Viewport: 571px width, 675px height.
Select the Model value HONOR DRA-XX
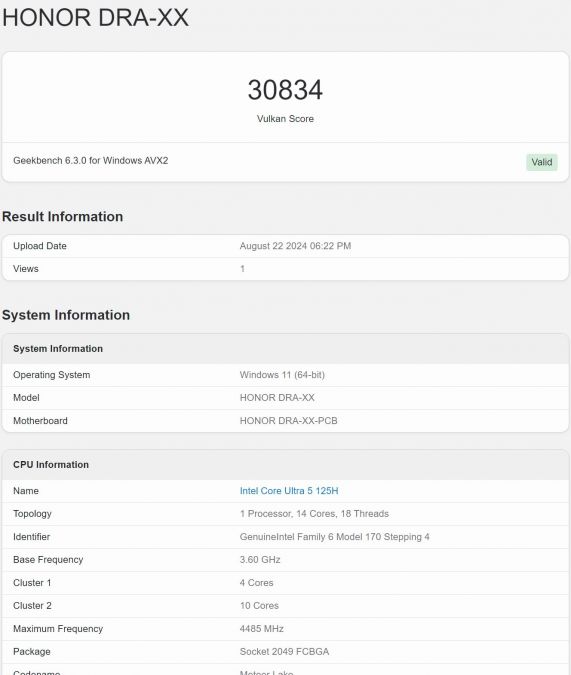coord(277,398)
